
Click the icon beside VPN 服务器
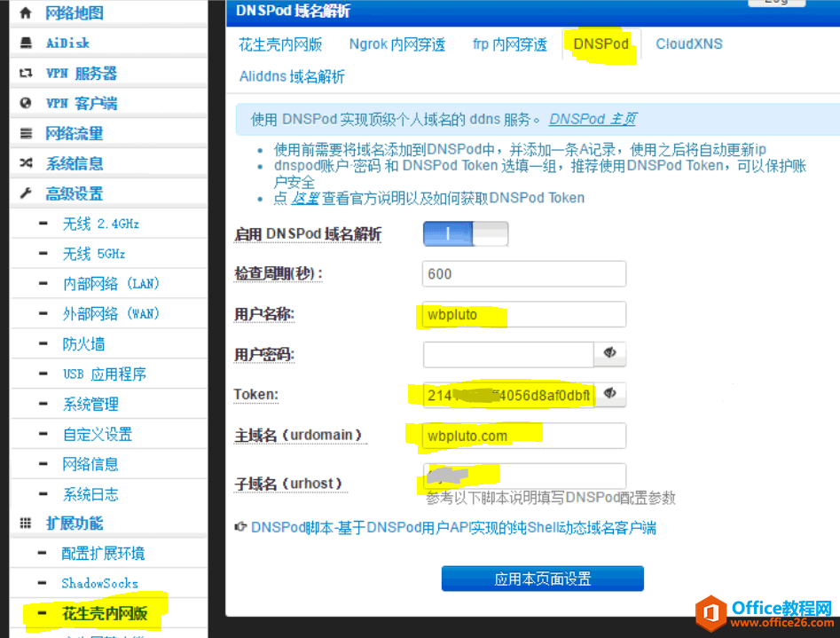(x=26, y=73)
